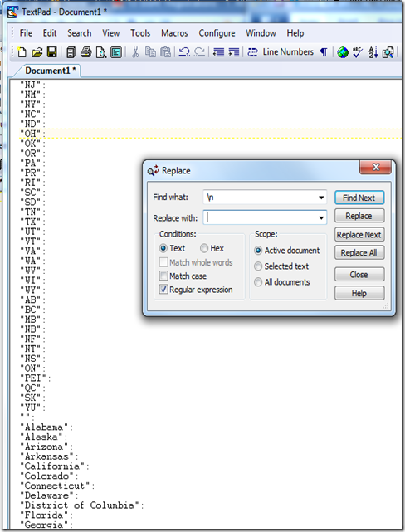Click the "Florida" line in document
Image resolution: width=405 pixels, height=532 pixels.
pos(46,515)
